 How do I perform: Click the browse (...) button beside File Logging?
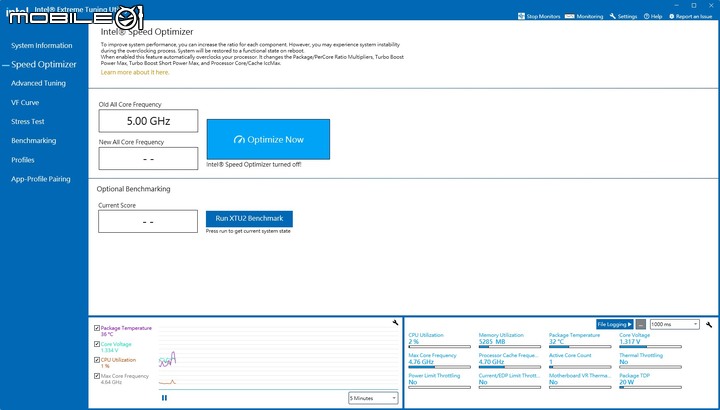point(641,324)
